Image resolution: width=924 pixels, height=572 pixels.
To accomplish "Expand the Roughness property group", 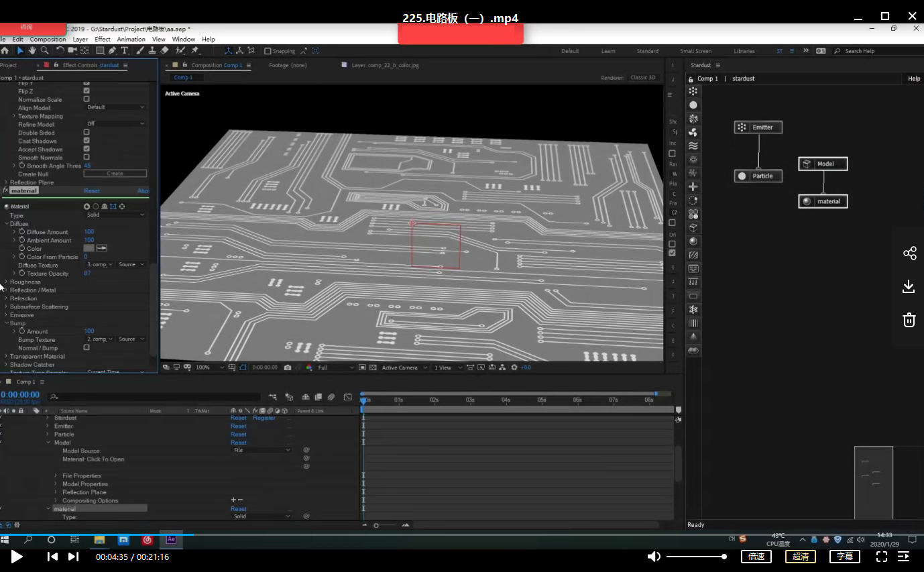I will click(x=7, y=282).
